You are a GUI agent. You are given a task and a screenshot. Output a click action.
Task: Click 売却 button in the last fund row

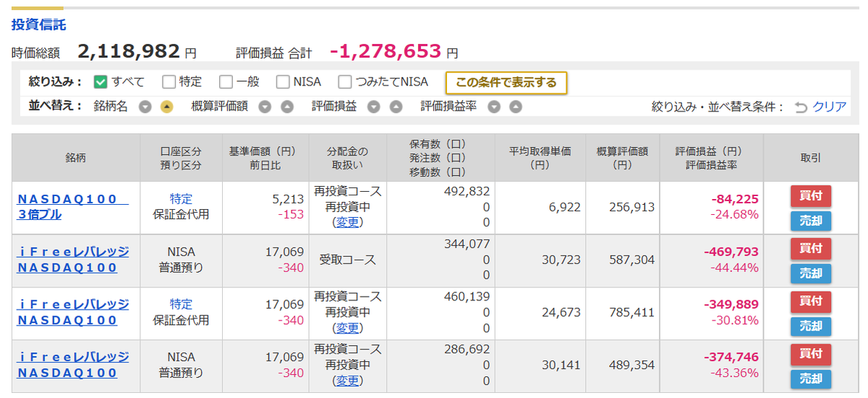811,379
